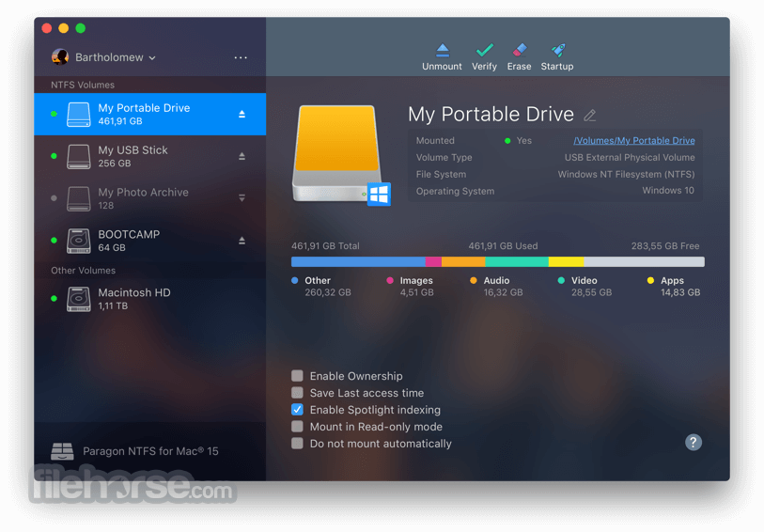Screen dimensions: 764x532
Task: Eject the BOOTCAMP volume
Action: (242, 241)
